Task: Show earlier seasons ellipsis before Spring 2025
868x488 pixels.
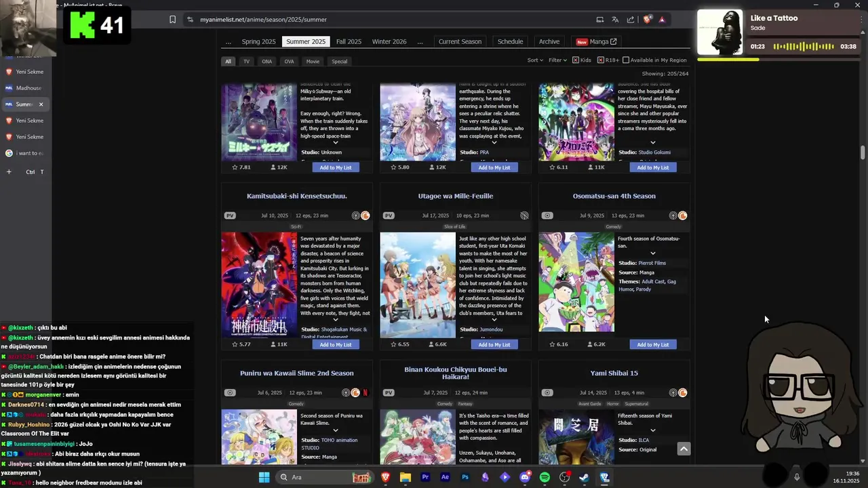Action: [229, 42]
